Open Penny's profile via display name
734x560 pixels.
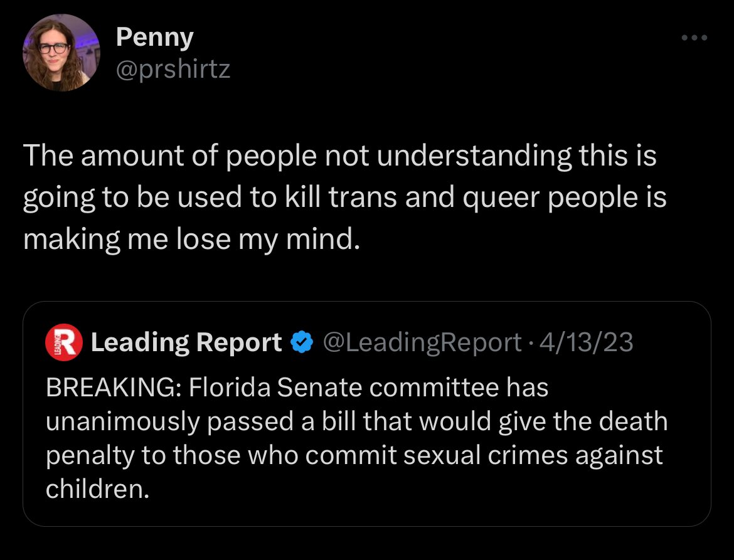(154, 38)
